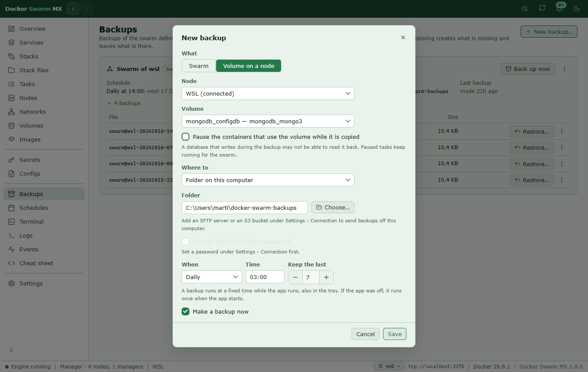Open Cheat sheet in the sidebar
The height and width of the screenshot is (372, 588).
(44, 263)
